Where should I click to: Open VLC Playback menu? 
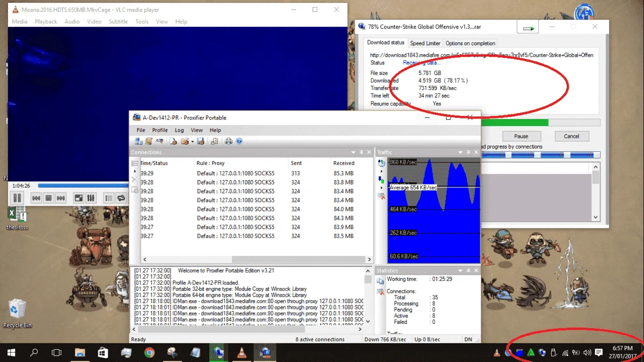tap(46, 21)
